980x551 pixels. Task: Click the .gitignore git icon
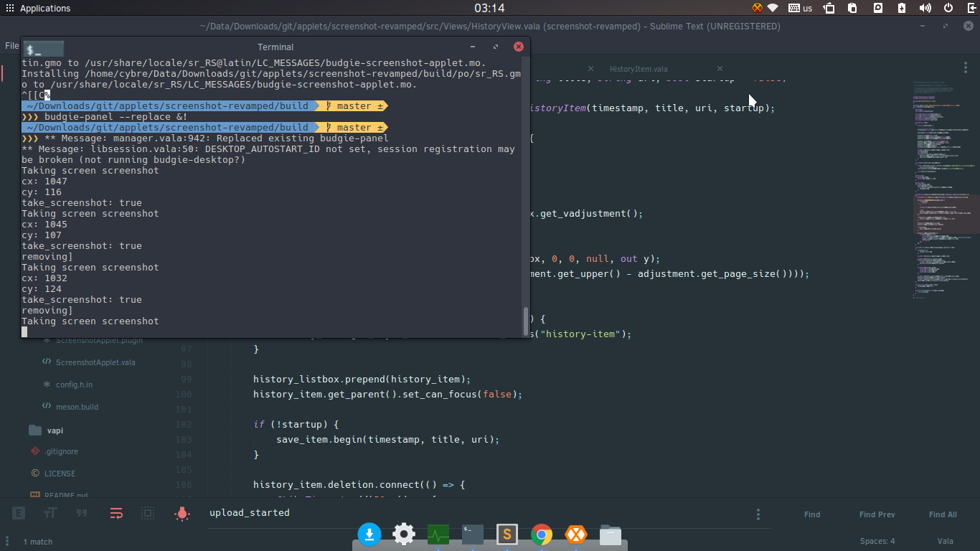[x=35, y=451]
